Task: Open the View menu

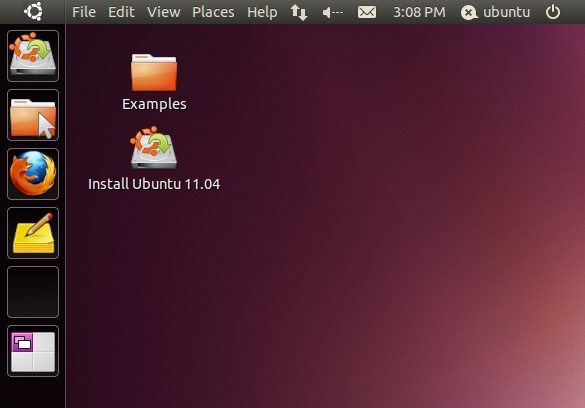Action: [163, 12]
